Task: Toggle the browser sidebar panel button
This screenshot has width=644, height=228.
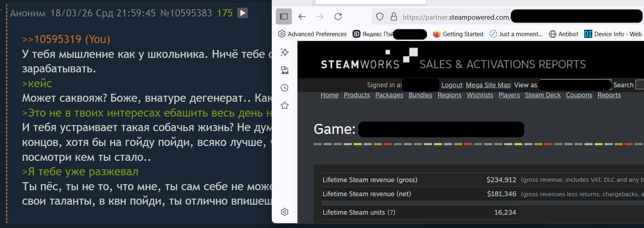Action: click(x=284, y=16)
